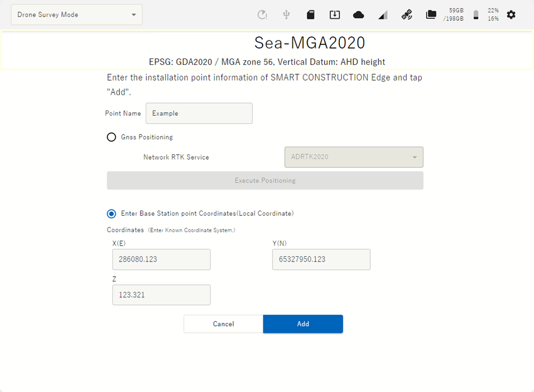The image size is (534, 392).
Task: Select Enter Base Station point Coordinates radio
Action: [x=111, y=214]
